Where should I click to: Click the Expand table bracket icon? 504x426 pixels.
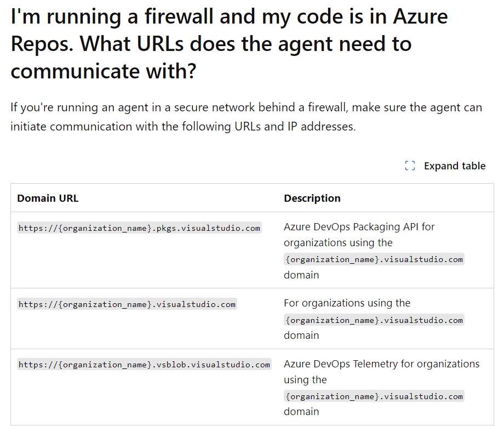pyautogui.click(x=410, y=166)
